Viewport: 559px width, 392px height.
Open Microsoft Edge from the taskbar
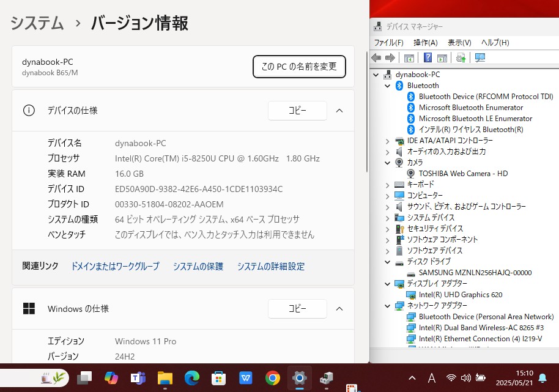(192, 378)
